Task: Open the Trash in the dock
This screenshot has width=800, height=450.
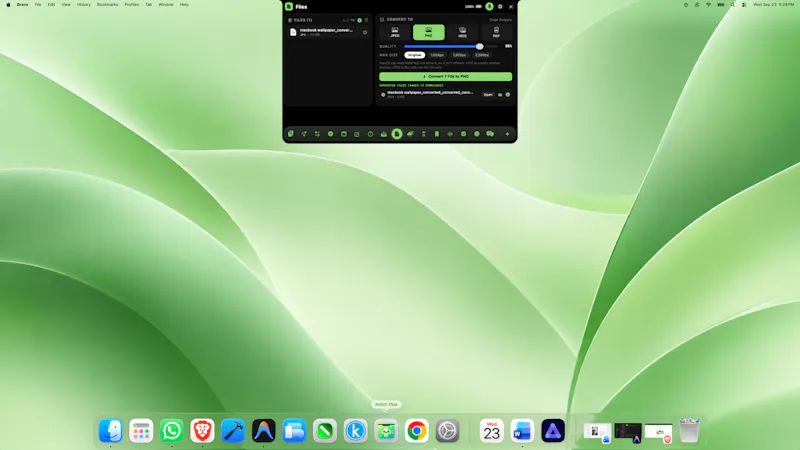Action: (x=689, y=431)
